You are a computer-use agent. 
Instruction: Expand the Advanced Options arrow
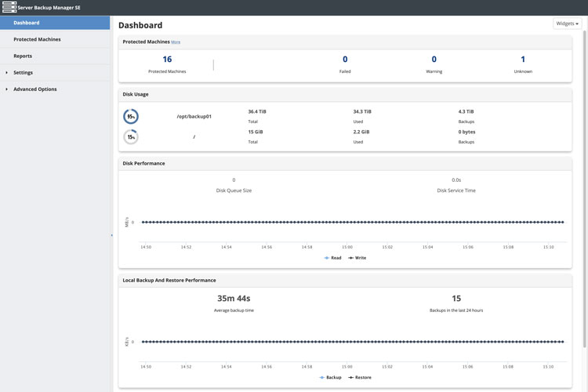(6, 89)
